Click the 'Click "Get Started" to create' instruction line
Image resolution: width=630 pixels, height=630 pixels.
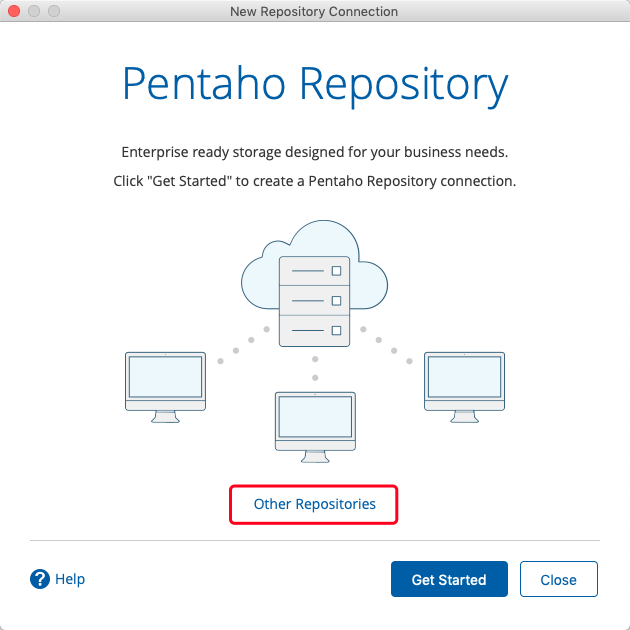pos(315,181)
